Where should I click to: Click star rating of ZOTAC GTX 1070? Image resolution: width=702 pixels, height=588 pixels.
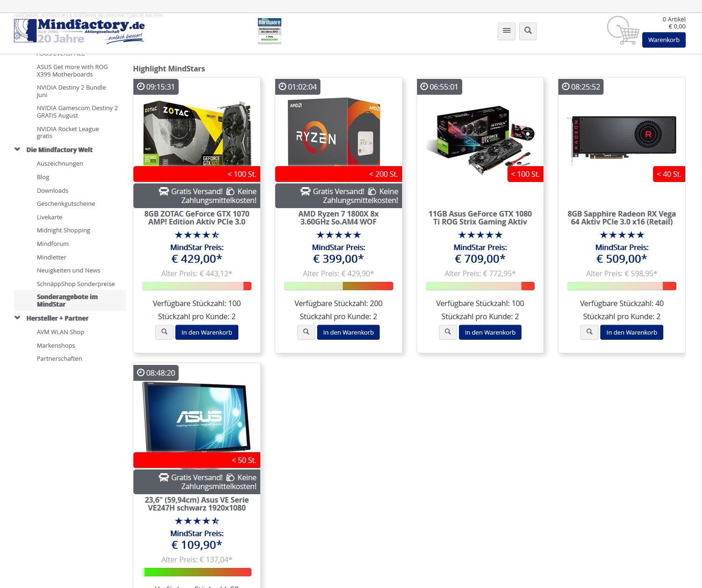coord(197,235)
